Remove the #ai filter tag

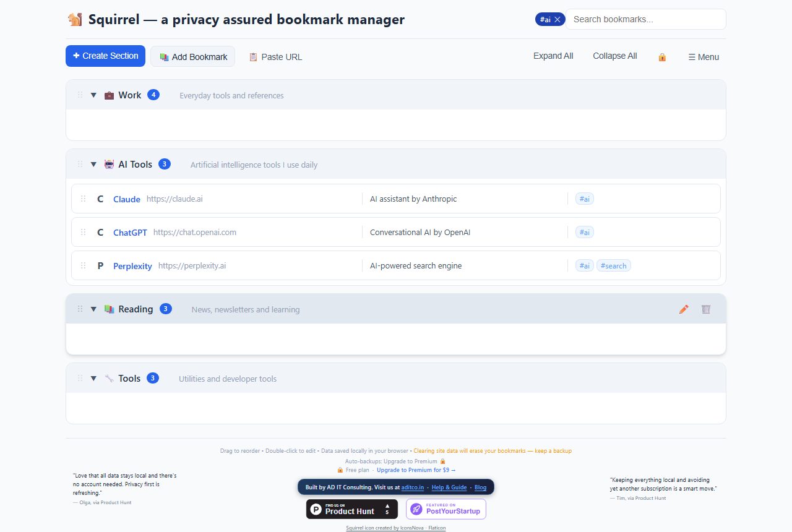[x=557, y=20]
